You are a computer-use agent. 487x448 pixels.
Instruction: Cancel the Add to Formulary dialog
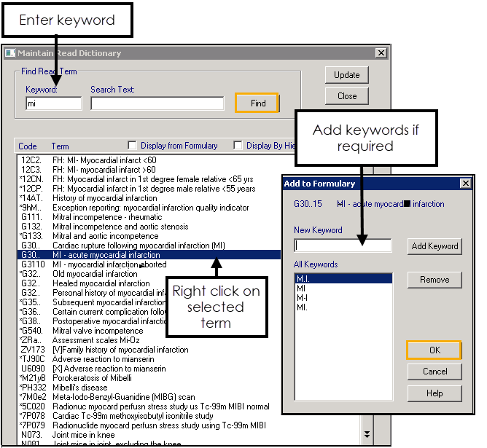(x=434, y=372)
